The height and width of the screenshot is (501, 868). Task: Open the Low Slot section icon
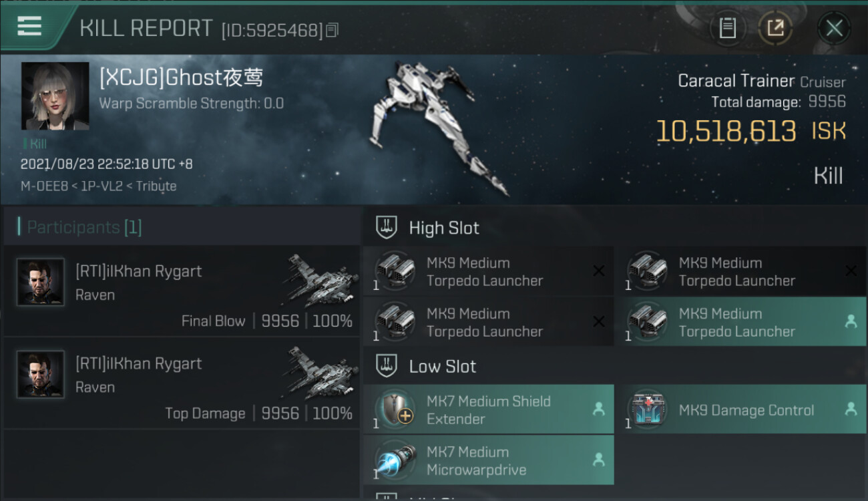pyautogui.click(x=387, y=366)
